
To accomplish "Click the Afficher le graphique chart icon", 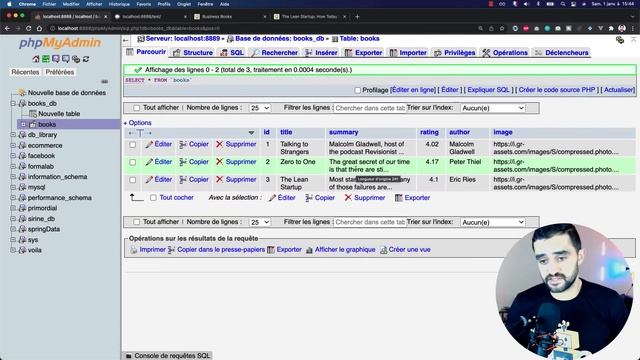I will point(309,250).
